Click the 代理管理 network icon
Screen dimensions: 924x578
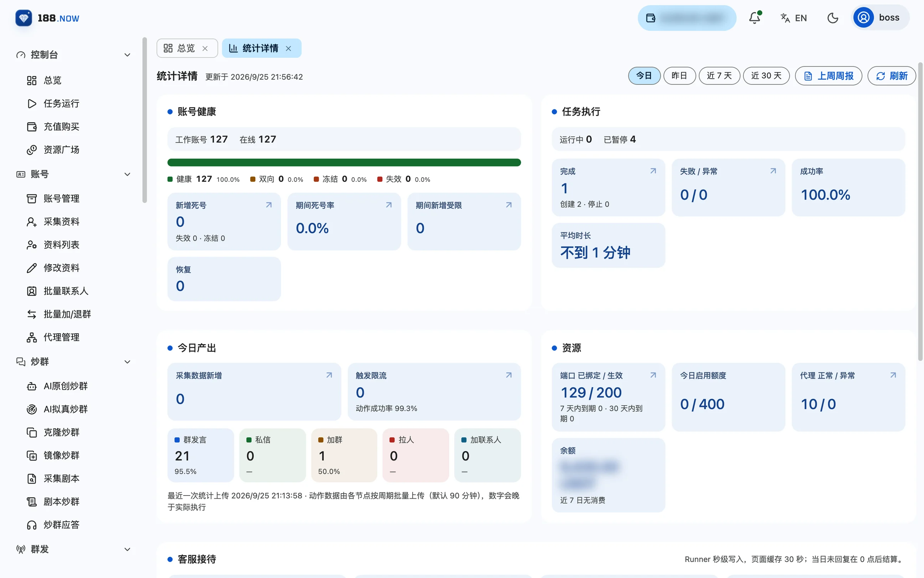click(32, 337)
